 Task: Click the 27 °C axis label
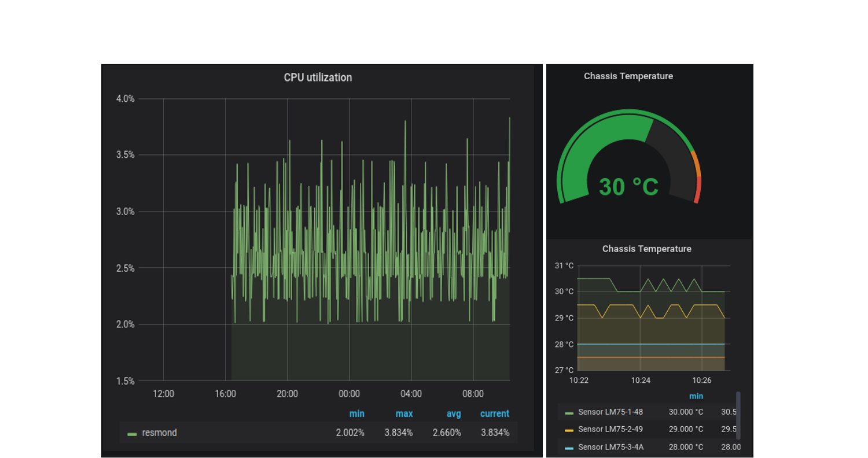pyautogui.click(x=564, y=370)
